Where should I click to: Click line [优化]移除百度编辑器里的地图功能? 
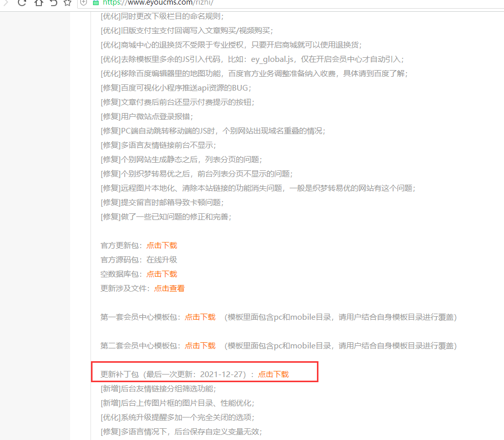[x=254, y=74]
